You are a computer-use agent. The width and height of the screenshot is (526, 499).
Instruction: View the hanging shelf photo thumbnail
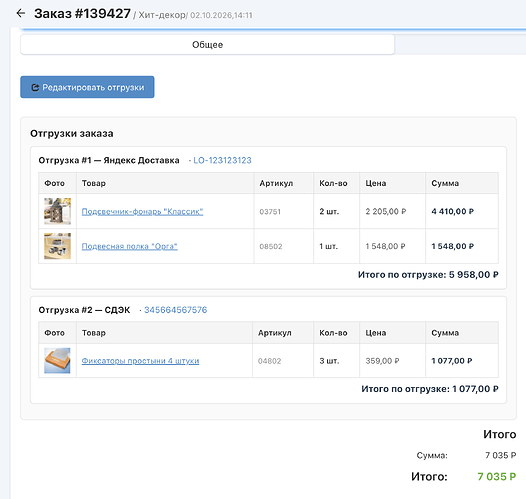click(x=57, y=246)
